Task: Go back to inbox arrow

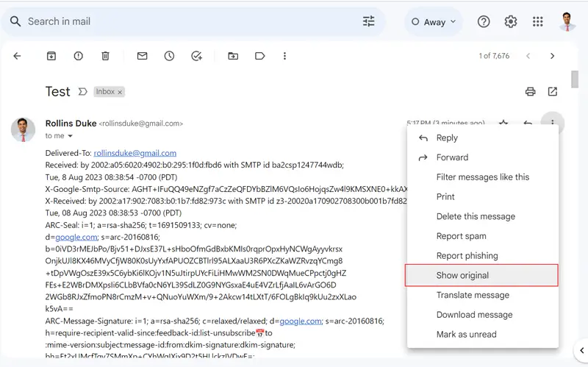Action: 18,56
